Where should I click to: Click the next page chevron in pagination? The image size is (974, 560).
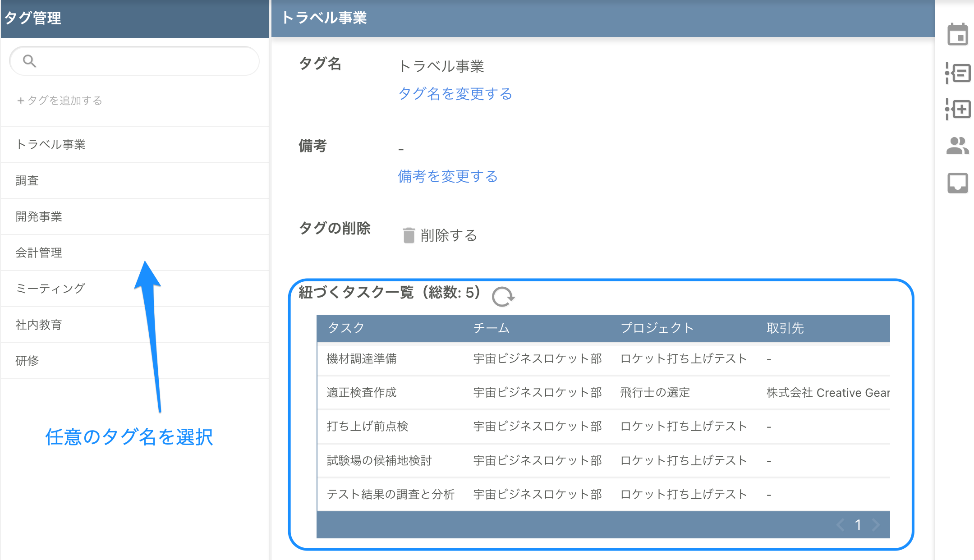coord(876,524)
